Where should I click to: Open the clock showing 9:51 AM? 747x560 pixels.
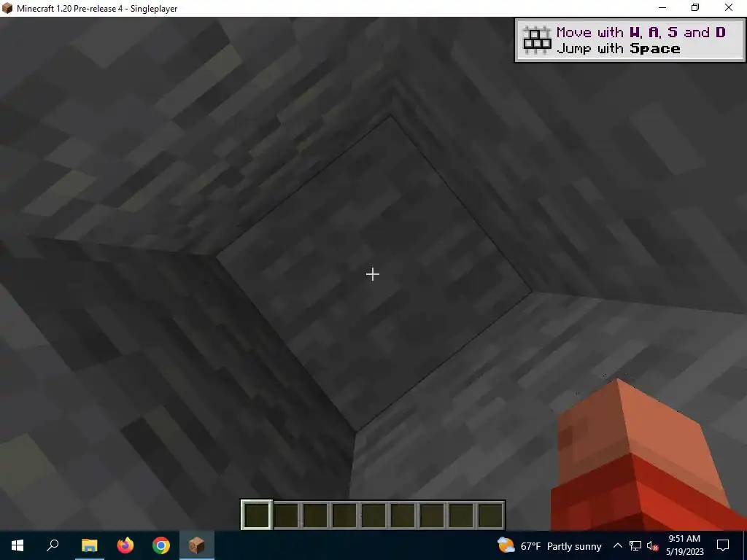coord(684,545)
